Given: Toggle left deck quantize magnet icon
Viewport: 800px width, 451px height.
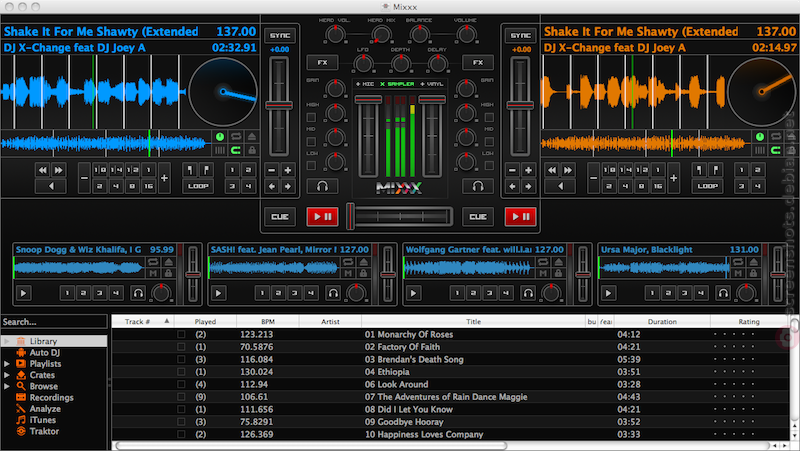Looking at the screenshot, I should coord(236,150).
